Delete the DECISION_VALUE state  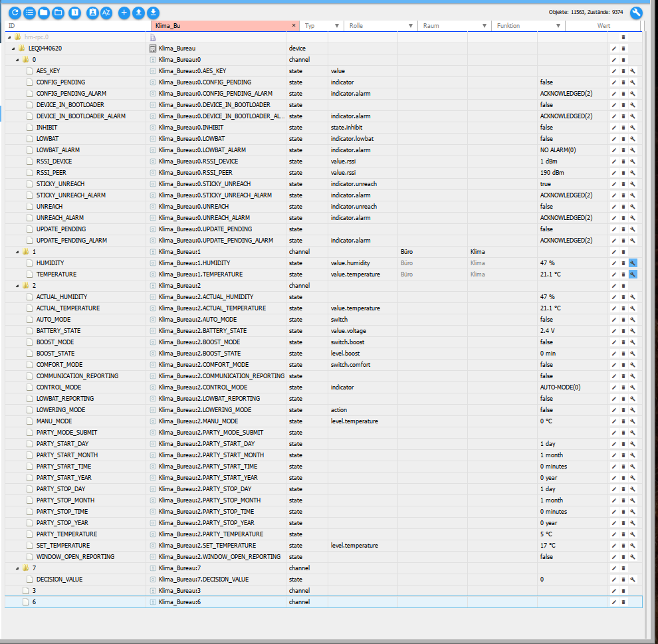point(623,580)
